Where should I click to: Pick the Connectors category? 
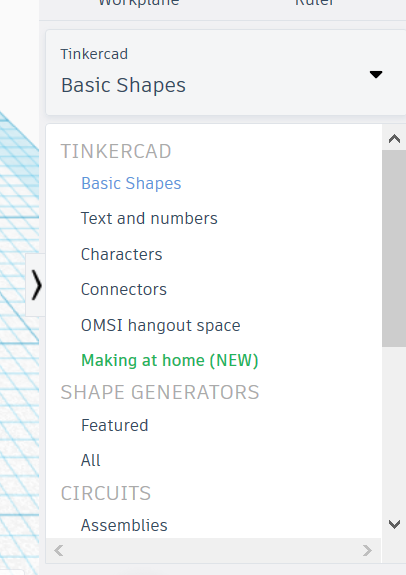[x=124, y=289]
